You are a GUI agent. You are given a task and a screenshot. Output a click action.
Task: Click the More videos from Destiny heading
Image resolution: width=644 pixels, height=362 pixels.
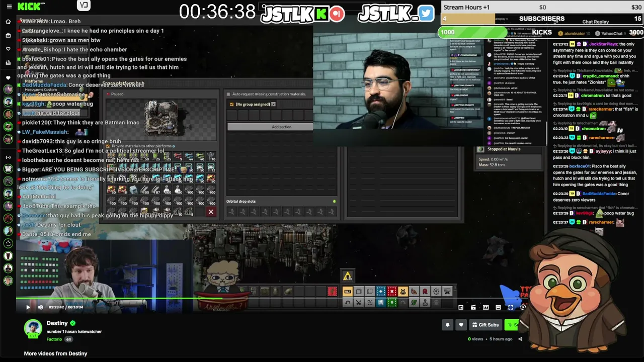point(56,353)
